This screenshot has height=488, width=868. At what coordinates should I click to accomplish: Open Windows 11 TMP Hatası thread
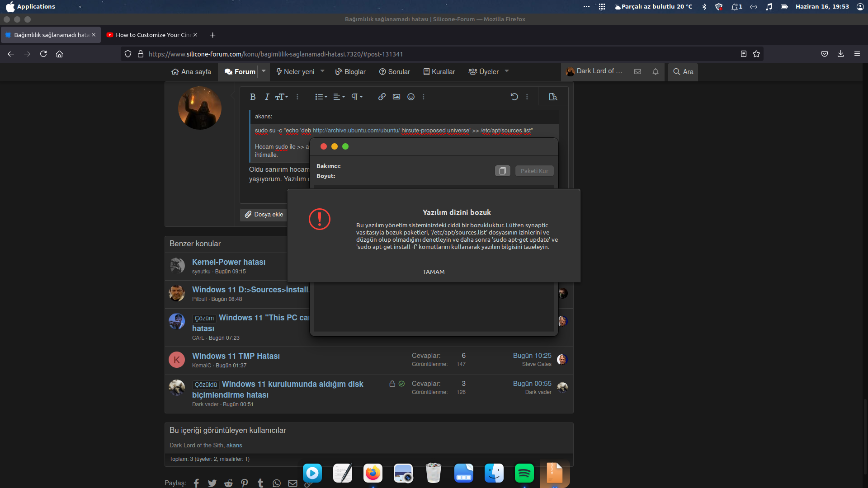(x=236, y=356)
